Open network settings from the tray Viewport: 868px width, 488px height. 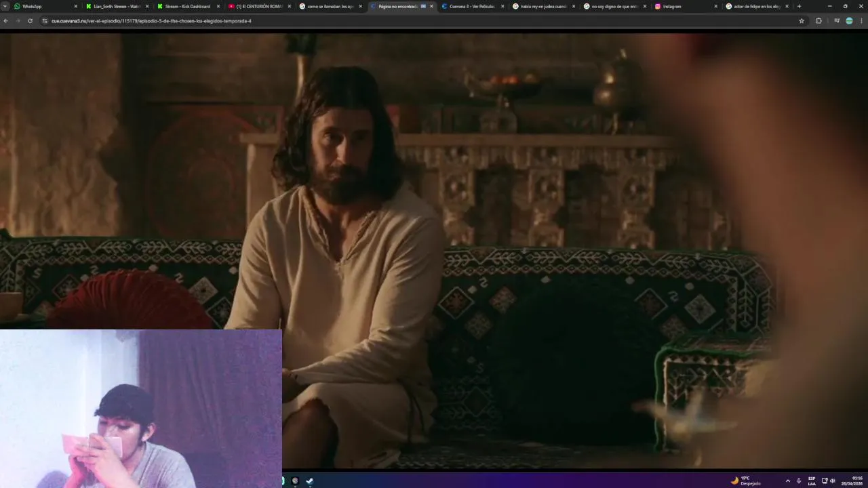pyautogui.click(x=825, y=481)
